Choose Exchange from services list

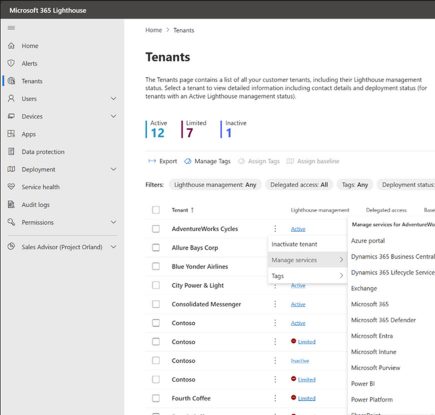click(x=364, y=288)
